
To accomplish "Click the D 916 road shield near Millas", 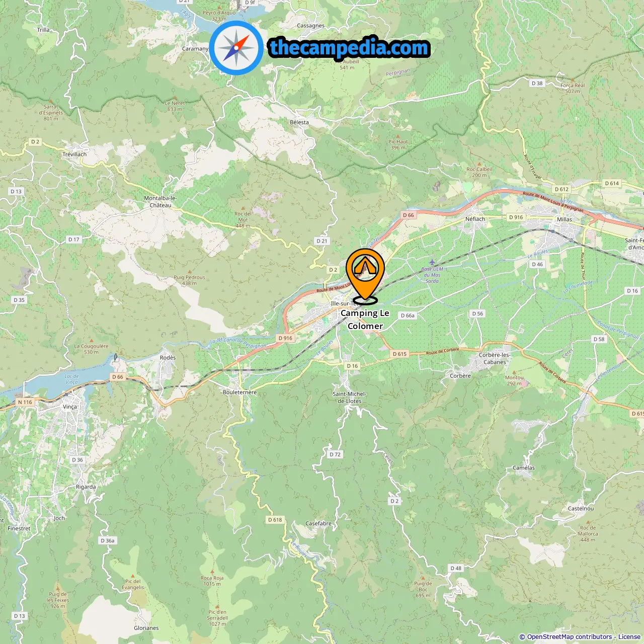I will [516, 217].
